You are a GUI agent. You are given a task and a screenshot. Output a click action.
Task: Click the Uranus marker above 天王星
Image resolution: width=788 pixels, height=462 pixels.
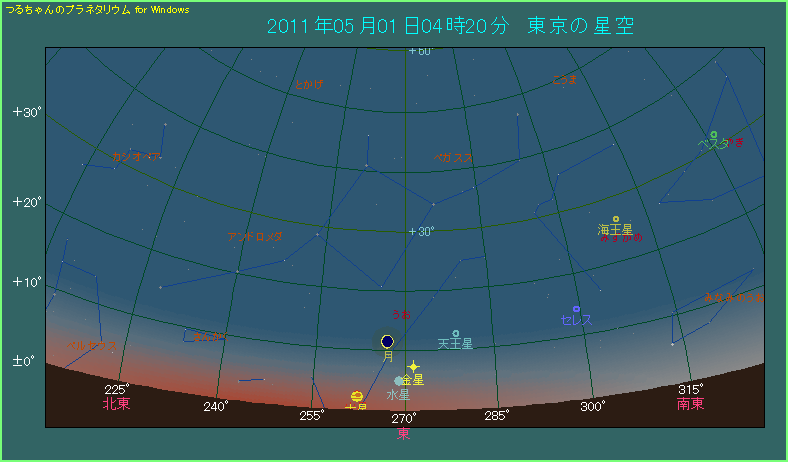(x=455, y=333)
